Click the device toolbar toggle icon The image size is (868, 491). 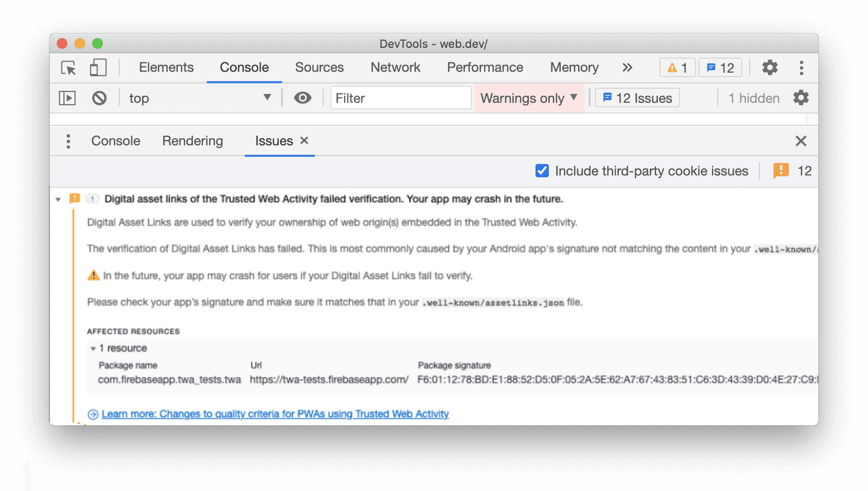point(97,67)
